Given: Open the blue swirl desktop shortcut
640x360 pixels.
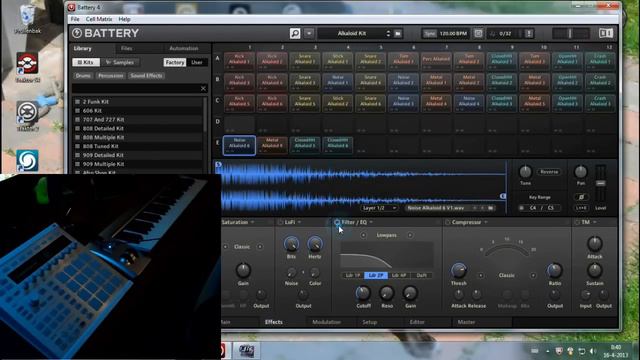Looking at the screenshot, I should 27,160.
